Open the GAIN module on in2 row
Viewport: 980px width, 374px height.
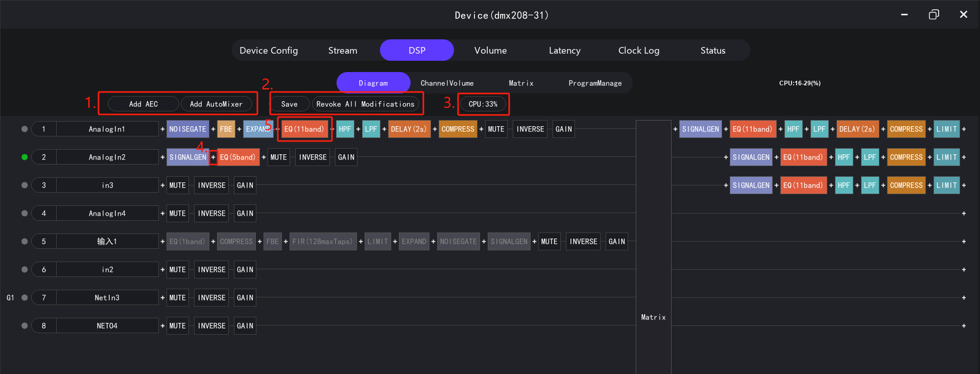245,270
